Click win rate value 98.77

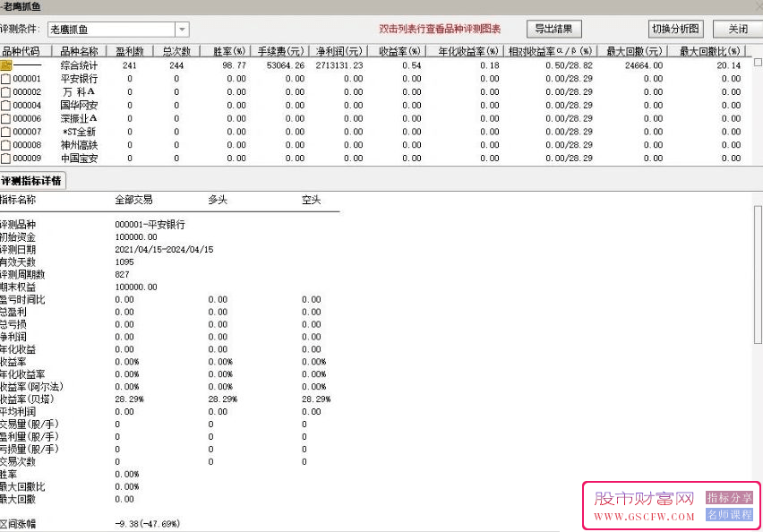click(234, 65)
